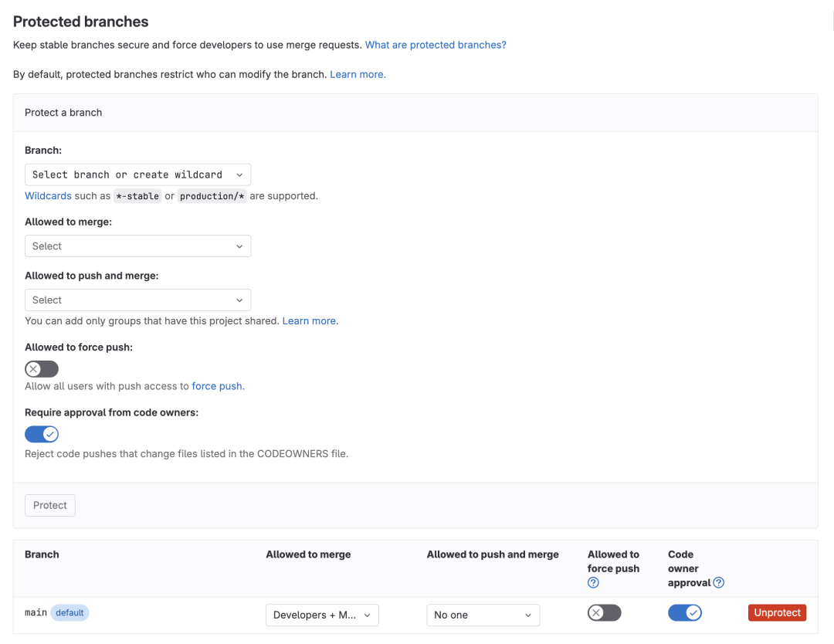Screen dimensions: 834x644
Task: Unprotect the main branch
Action: 777,612
